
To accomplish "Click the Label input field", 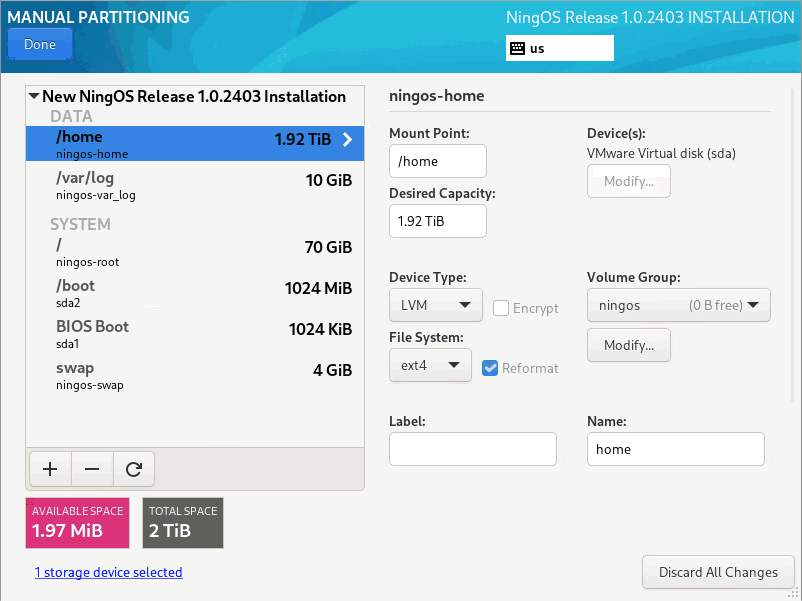I will (473, 449).
